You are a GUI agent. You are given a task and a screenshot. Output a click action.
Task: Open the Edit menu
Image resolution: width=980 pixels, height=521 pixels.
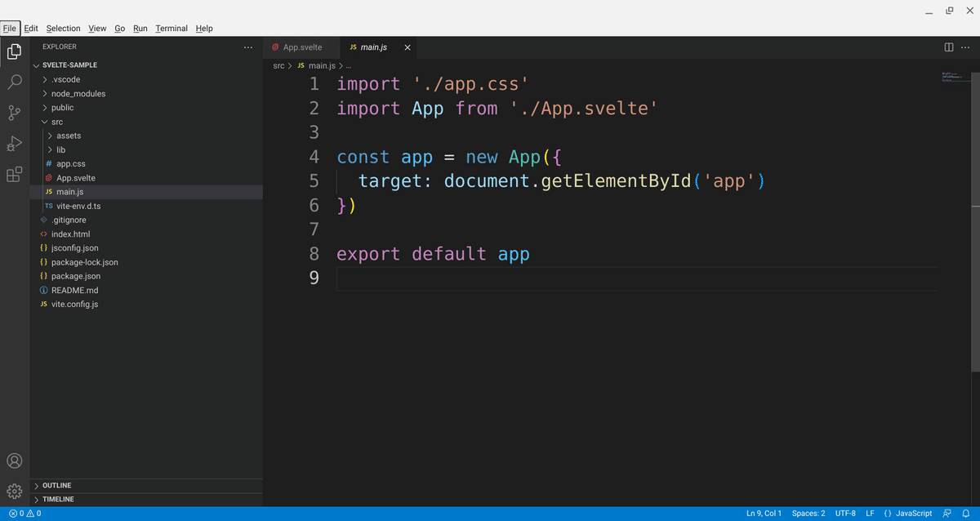click(31, 28)
